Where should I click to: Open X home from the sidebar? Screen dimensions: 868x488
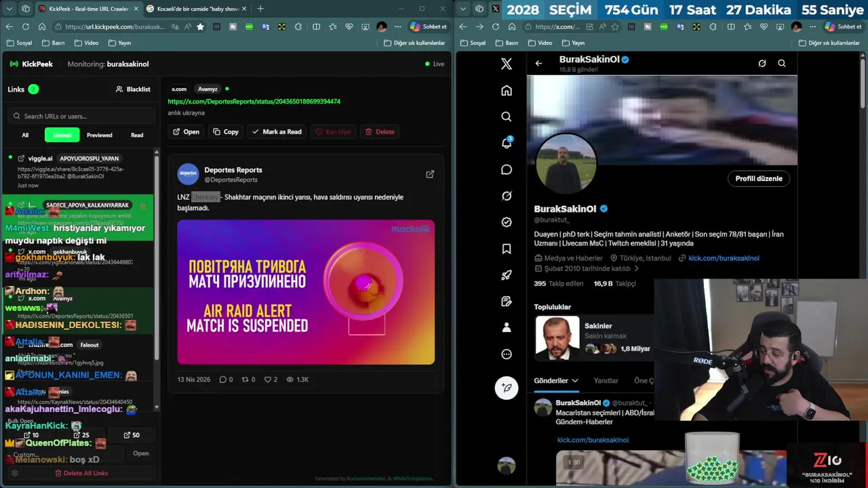pyautogui.click(x=506, y=90)
